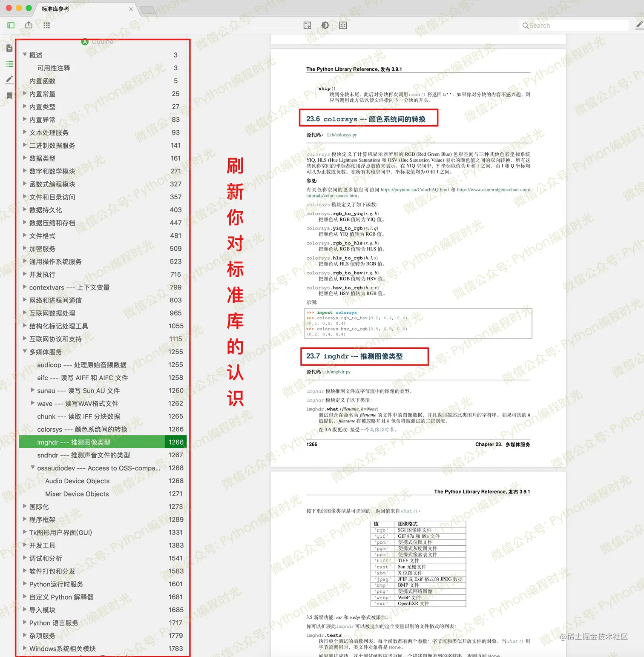Open the Lib/colorsys.py source link
The width and height of the screenshot is (644, 657).
tap(342, 135)
